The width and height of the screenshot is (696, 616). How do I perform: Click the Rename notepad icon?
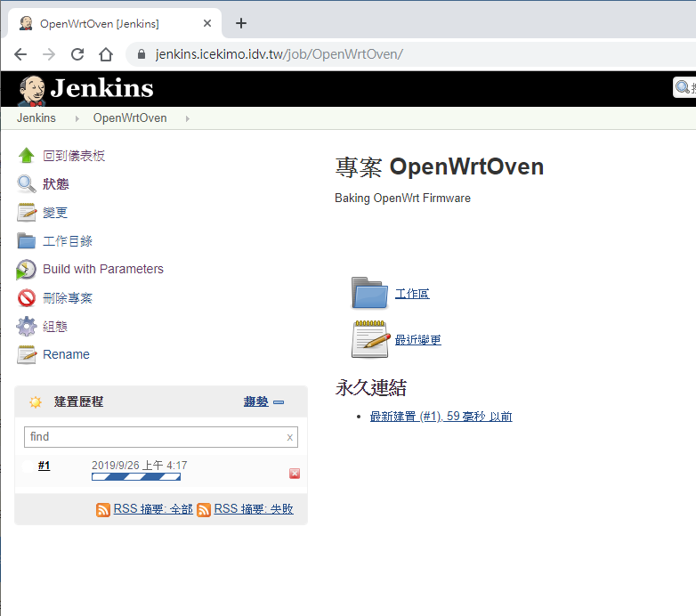pos(27,354)
